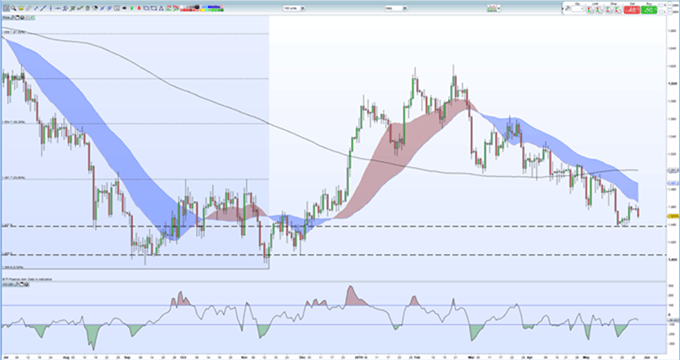Toggle the top-right corner checkbox
Image resolution: width=680 pixels, height=360 pixels.
coord(670,5)
